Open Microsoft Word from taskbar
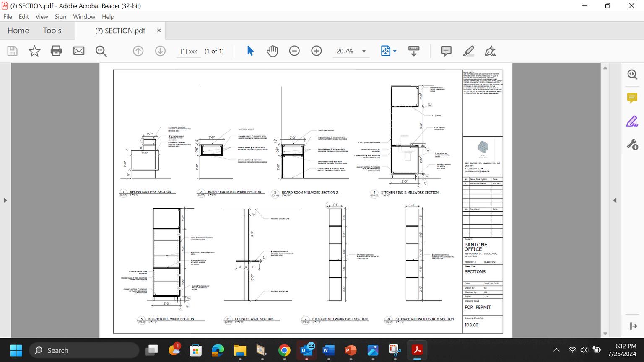The width and height of the screenshot is (644, 362). tap(328, 350)
